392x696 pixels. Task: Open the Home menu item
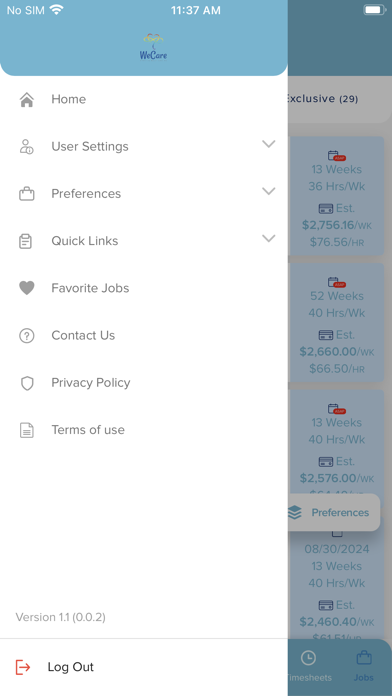pos(144,99)
